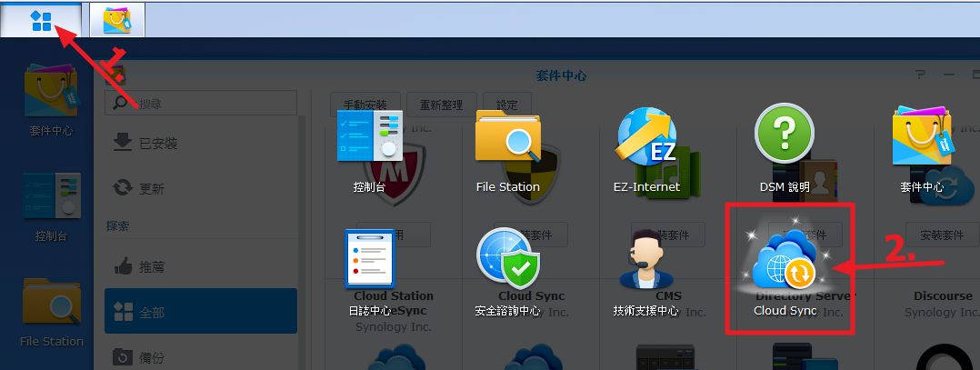
Task: Open DSM 說明 help from the main menu
Action: coord(785,149)
